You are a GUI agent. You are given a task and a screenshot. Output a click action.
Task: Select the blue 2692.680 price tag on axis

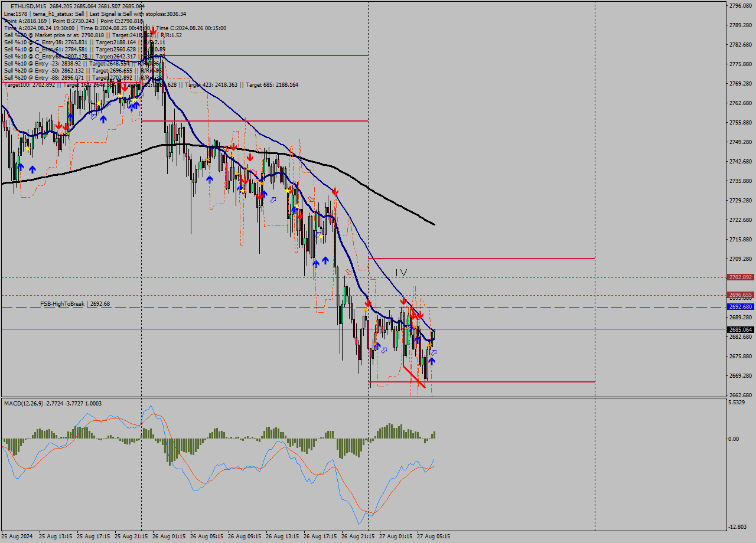click(740, 307)
